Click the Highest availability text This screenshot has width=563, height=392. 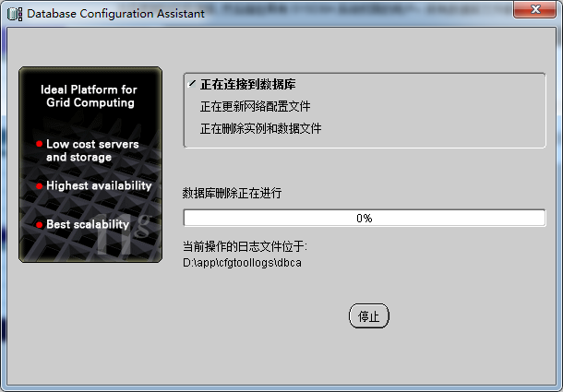pos(99,185)
